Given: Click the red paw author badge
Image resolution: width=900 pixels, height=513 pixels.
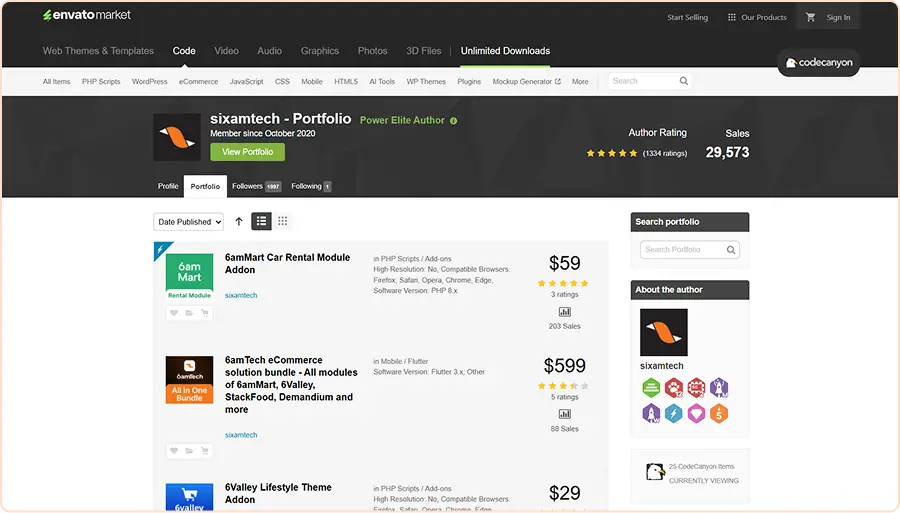Looking at the screenshot, I should pos(674,388).
